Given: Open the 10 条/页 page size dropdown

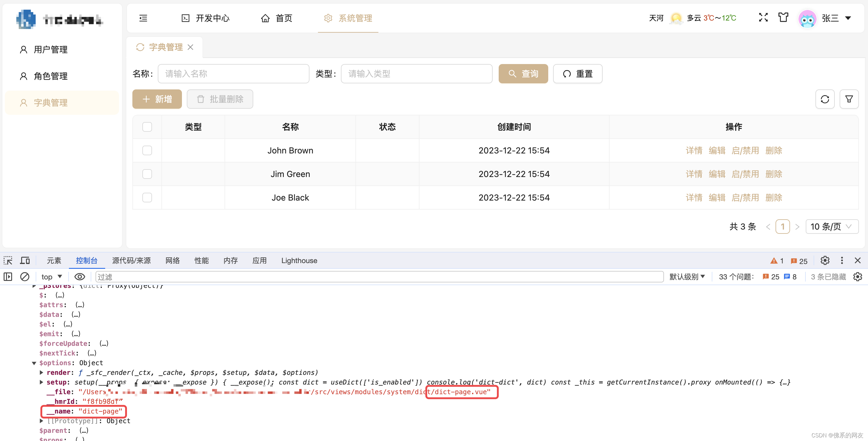Looking at the screenshot, I should coord(831,227).
